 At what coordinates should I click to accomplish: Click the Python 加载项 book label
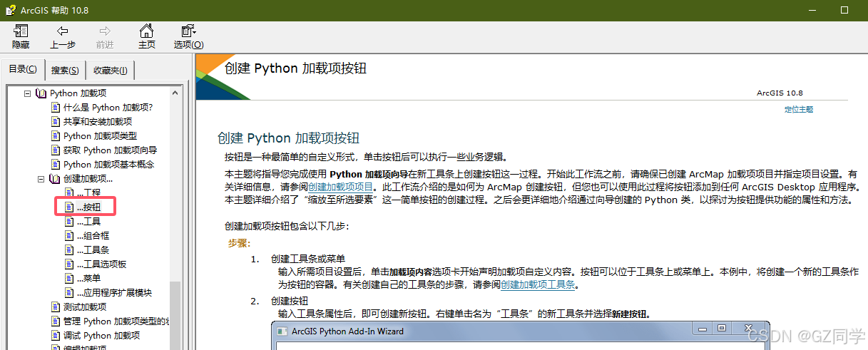78,93
